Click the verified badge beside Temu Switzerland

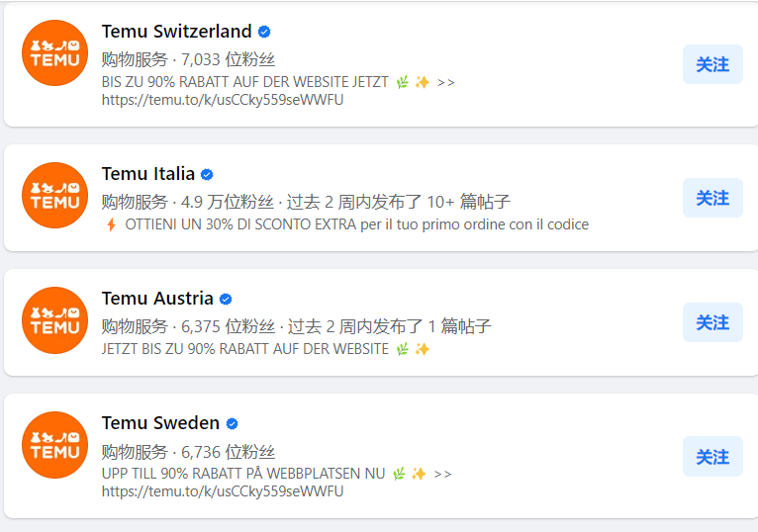[264, 32]
